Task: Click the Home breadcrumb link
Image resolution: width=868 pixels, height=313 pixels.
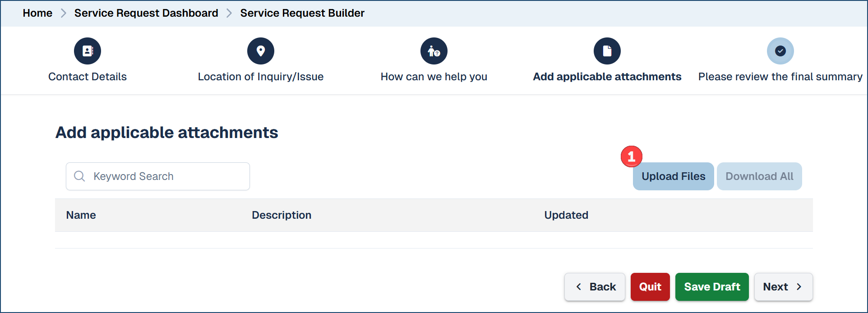Action: pyautogui.click(x=37, y=13)
